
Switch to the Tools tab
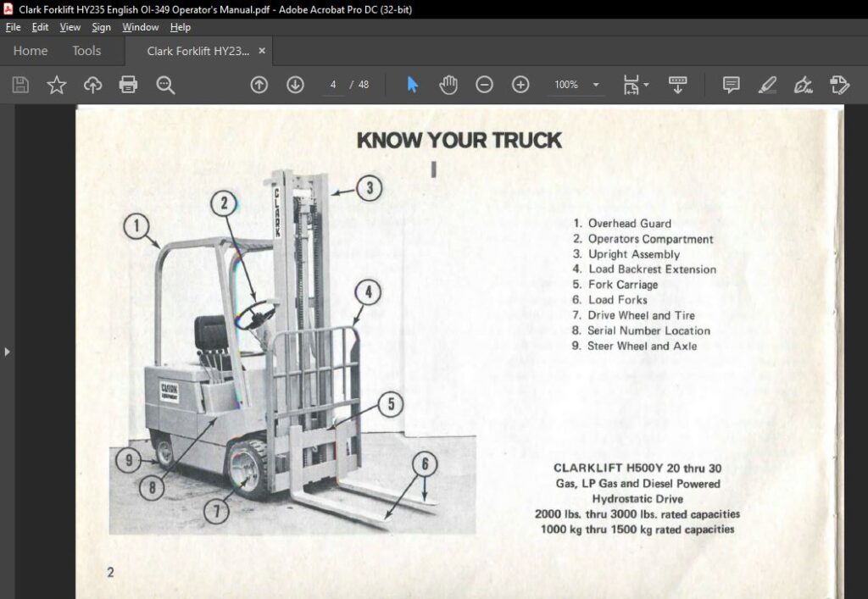(x=86, y=51)
